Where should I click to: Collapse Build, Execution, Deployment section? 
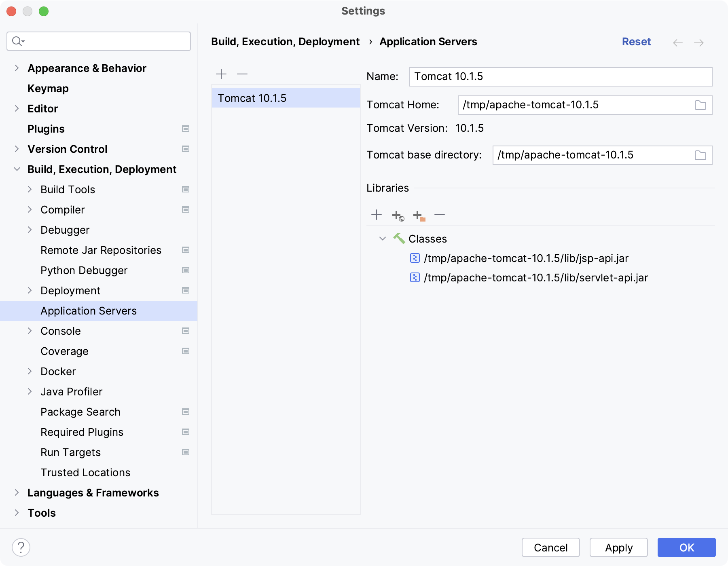(17, 169)
